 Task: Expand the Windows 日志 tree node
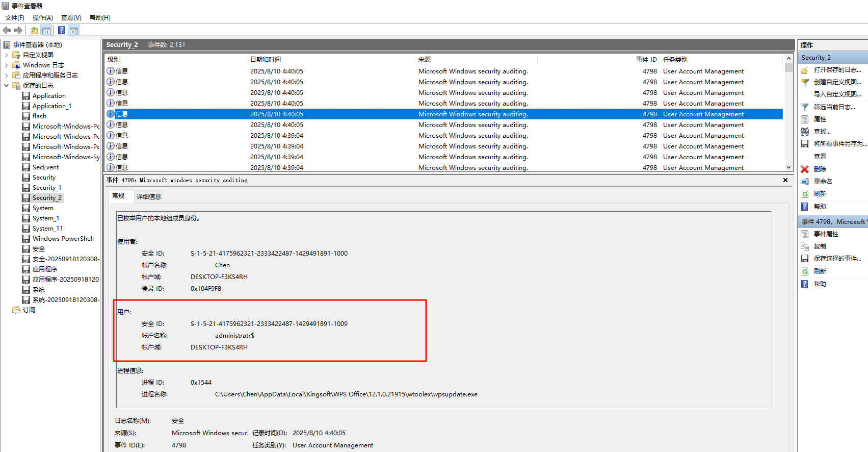[6, 65]
